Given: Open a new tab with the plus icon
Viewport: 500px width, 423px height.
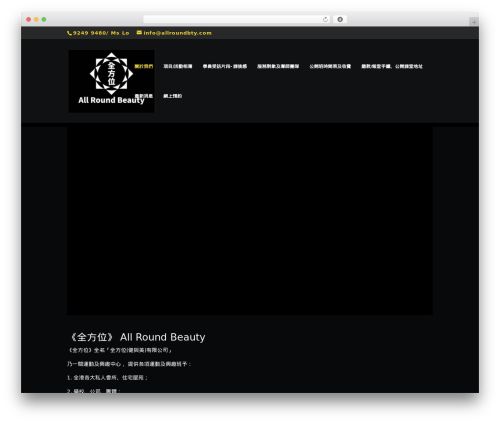Looking at the screenshot, I should point(474,22).
